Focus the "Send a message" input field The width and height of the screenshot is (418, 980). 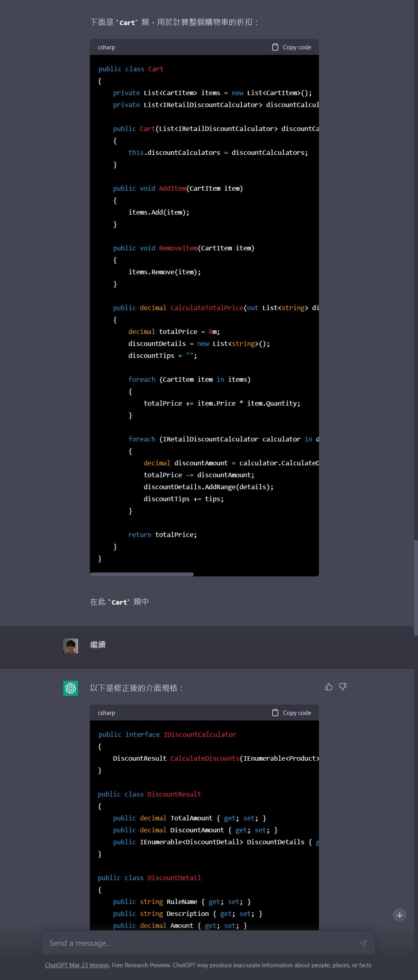tap(199, 943)
